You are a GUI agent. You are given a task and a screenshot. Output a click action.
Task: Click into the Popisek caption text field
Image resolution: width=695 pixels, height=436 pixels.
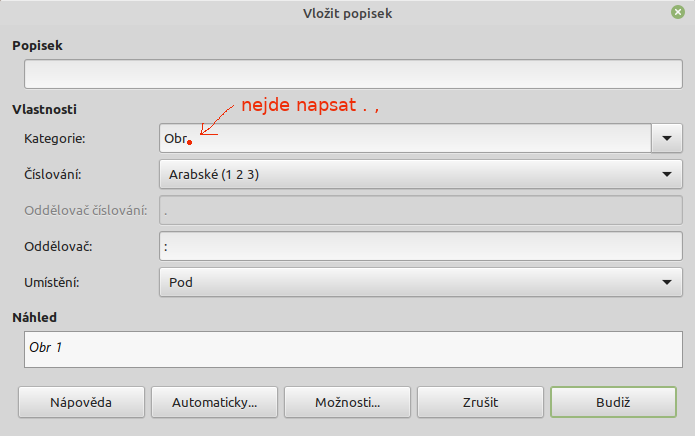pos(353,74)
